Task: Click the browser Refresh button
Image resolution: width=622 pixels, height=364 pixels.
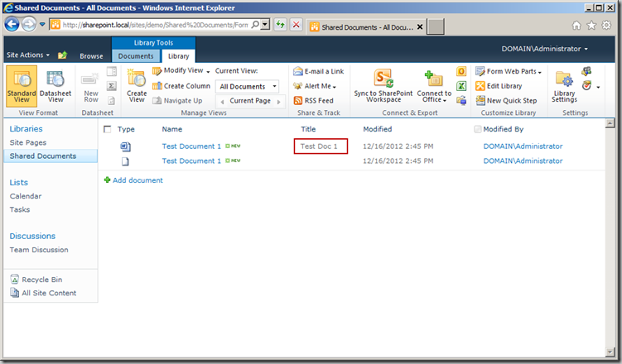Action: (x=281, y=25)
